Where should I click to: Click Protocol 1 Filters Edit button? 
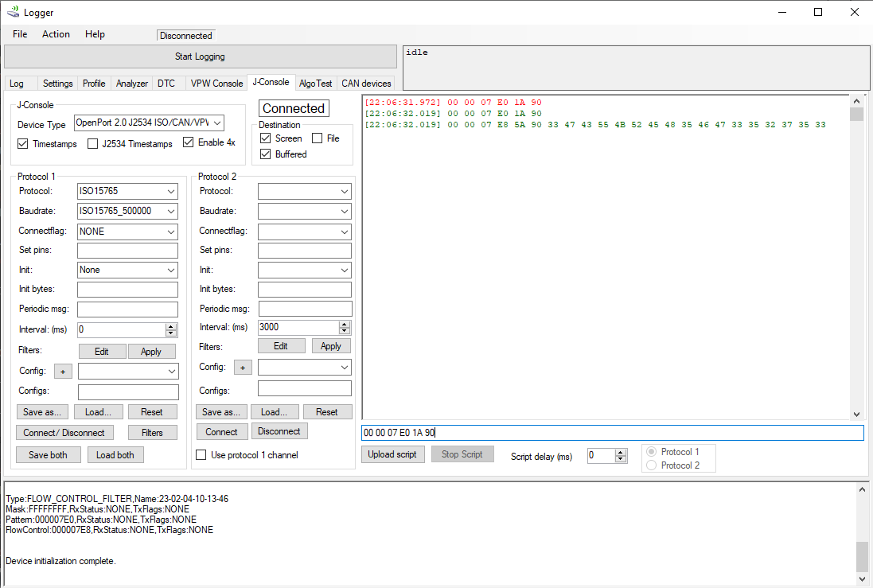coord(102,352)
